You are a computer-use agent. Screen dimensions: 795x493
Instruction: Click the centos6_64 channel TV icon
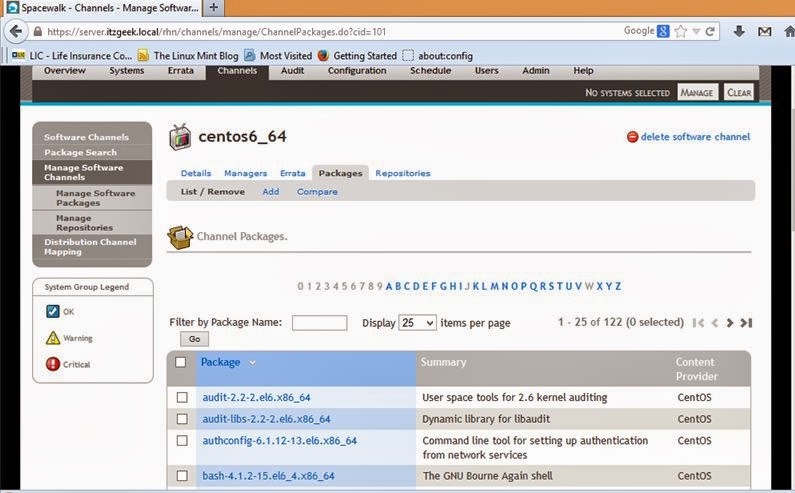pos(179,137)
